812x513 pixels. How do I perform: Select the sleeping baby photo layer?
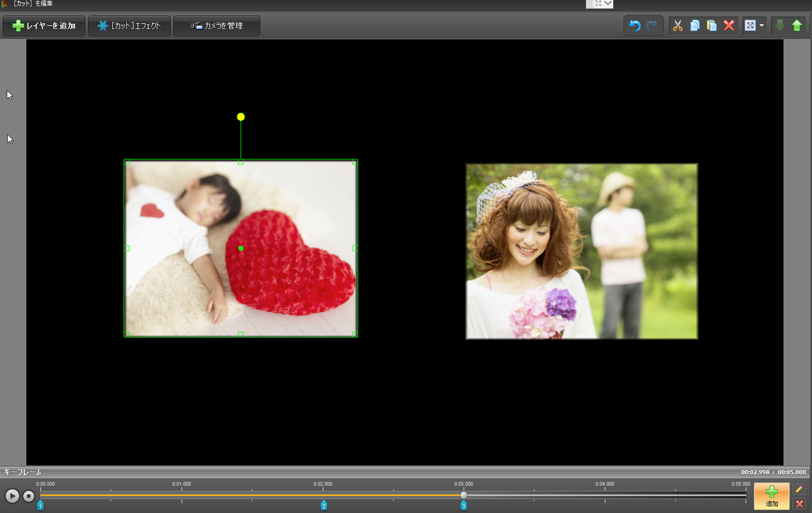point(241,248)
